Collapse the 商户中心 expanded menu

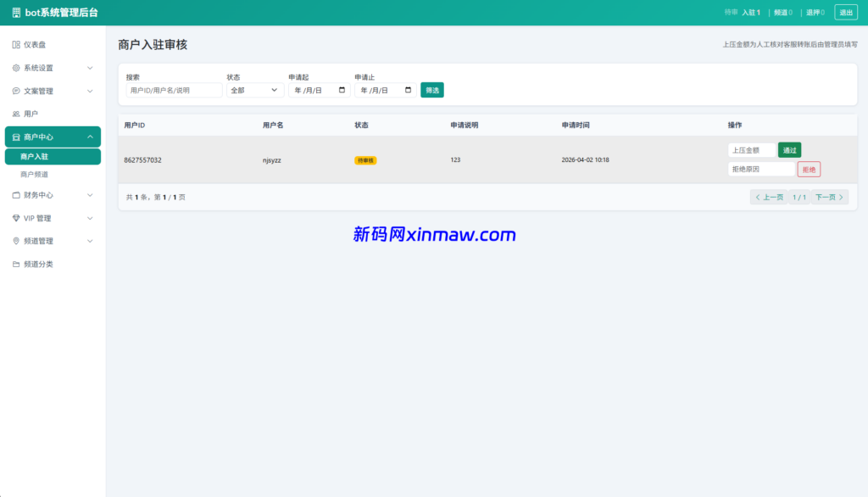[92, 136]
